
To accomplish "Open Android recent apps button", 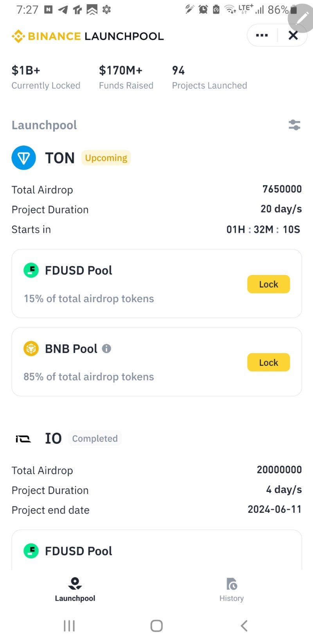I will coord(69,626).
